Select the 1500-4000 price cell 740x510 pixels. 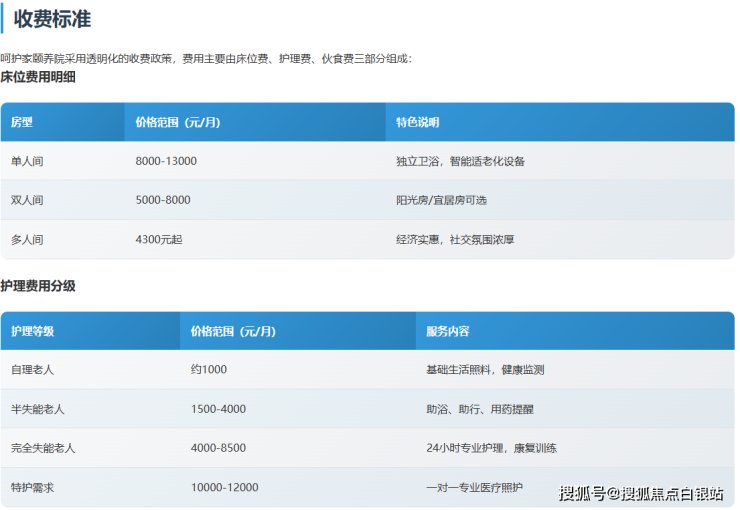(x=218, y=409)
